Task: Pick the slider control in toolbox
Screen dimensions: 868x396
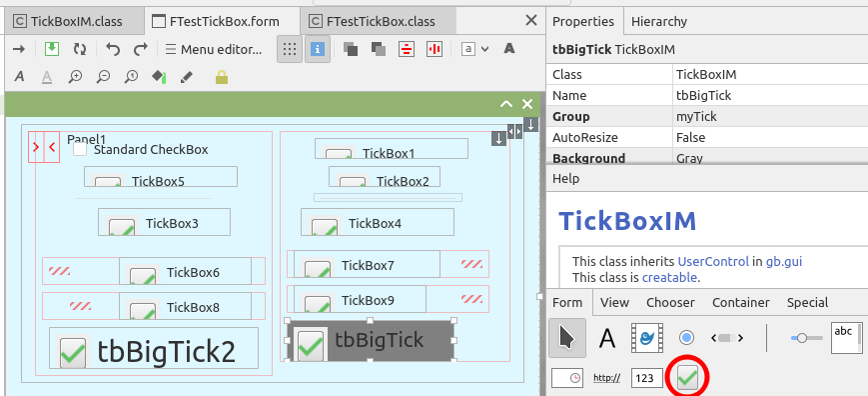Action: tap(806, 337)
